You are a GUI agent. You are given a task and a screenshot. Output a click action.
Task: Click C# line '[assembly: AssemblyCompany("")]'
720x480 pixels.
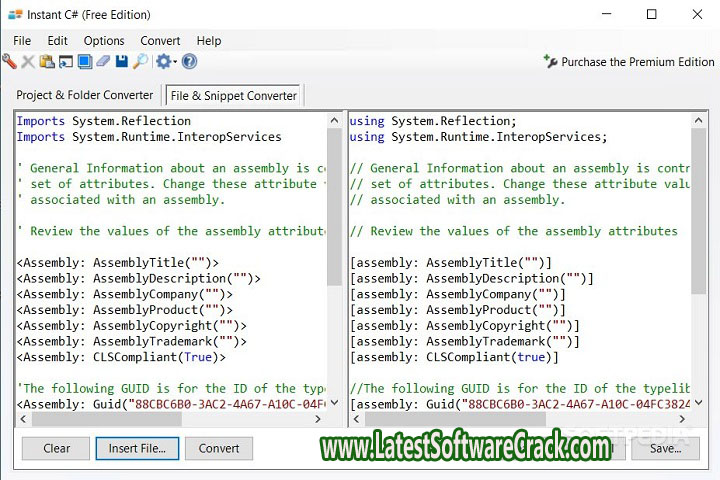[458, 294]
